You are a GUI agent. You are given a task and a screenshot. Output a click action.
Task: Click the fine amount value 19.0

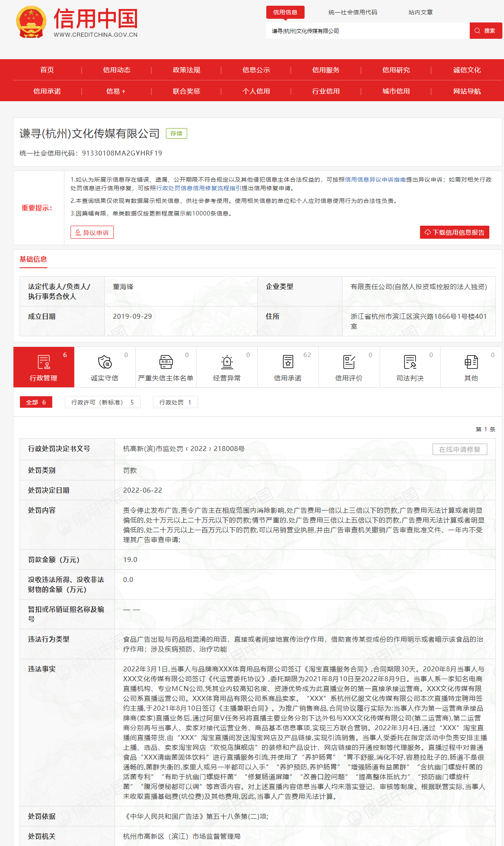[x=130, y=560]
